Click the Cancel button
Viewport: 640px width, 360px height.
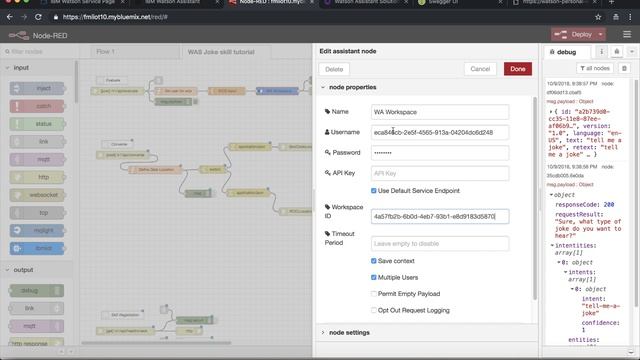point(480,69)
